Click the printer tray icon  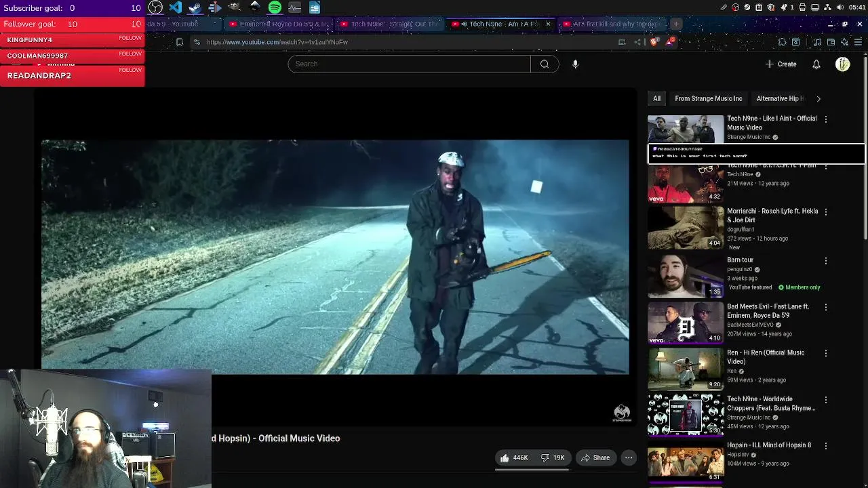(x=802, y=7)
